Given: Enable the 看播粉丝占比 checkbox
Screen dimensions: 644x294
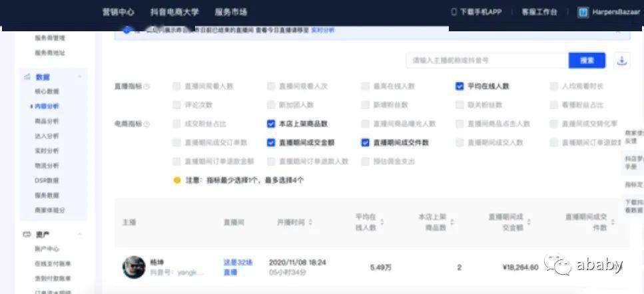Looking at the screenshot, I should tap(554, 105).
